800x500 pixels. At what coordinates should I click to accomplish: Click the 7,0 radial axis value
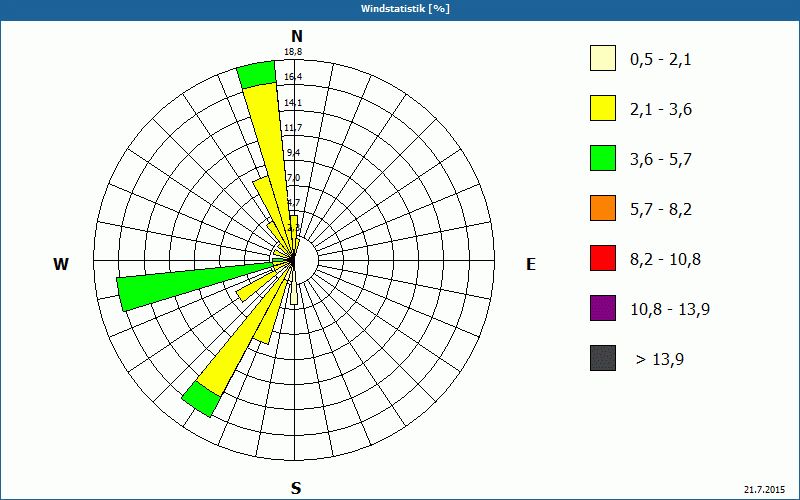[293, 178]
